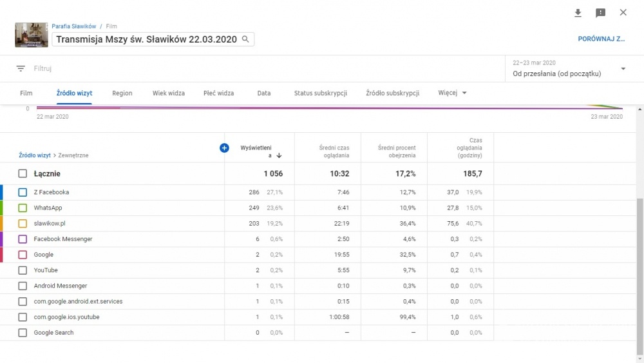644x363 pixels.
Task: Click the vertical scrollbar thumb
Action: [x=640, y=275]
